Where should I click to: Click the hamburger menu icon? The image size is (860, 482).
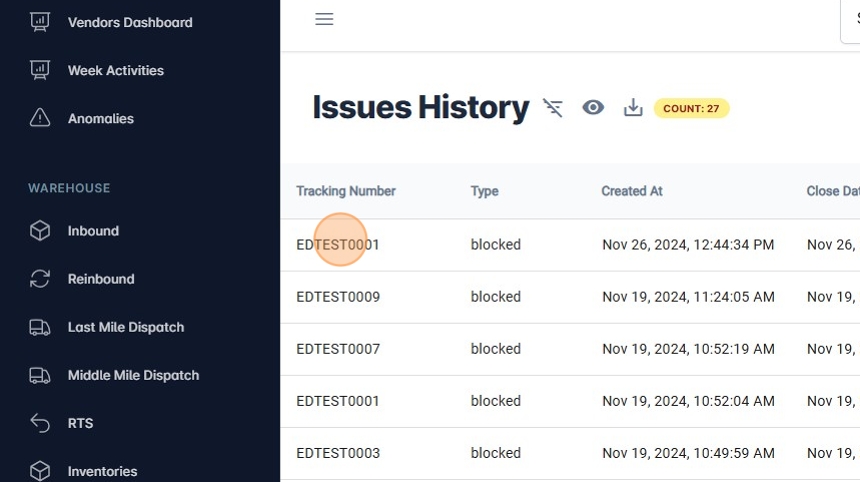pyautogui.click(x=324, y=19)
